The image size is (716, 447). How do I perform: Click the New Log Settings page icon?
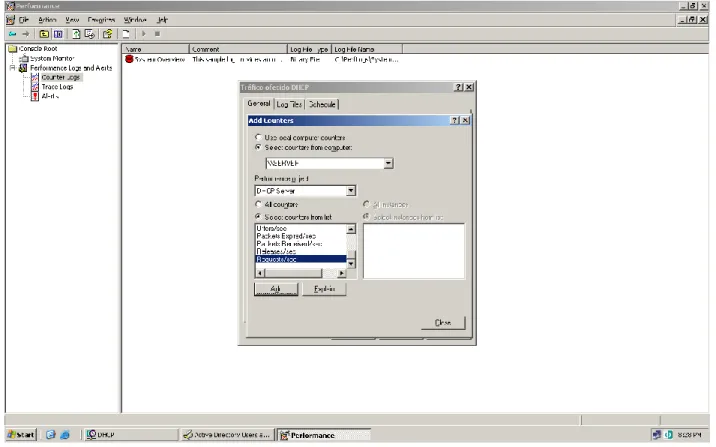(x=126, y=34)
